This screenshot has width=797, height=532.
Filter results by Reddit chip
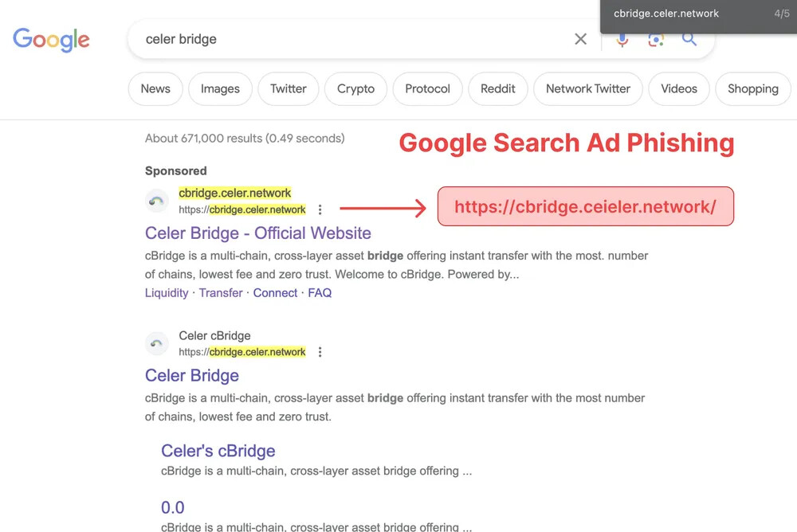pos(497,89)
